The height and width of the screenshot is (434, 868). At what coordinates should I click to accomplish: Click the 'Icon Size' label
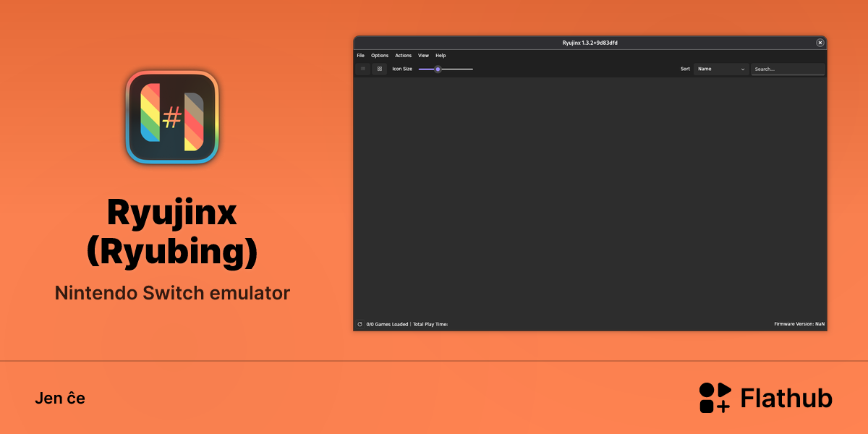(402, 69)
